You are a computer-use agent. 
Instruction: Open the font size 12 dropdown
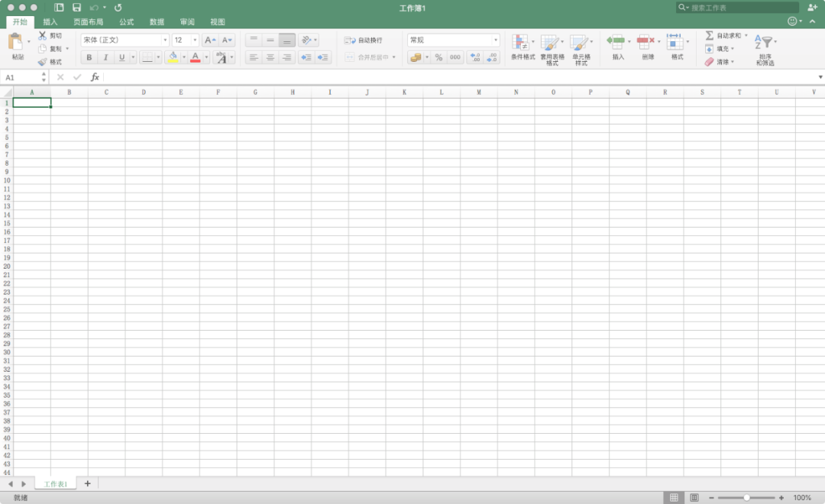pos(195,40)
